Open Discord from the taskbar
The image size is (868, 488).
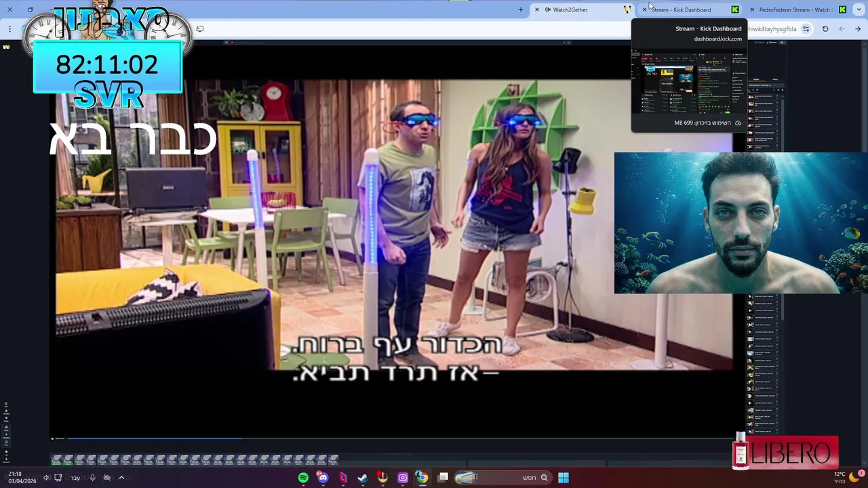pyautogui.click(x=323, y=478)
